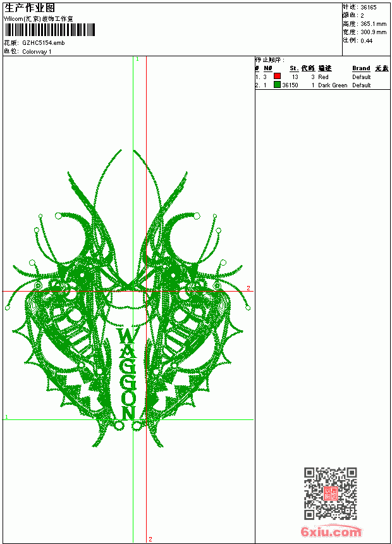Click the WAGGON lettering in the design
392x544 pixels.
click(x=126, y=373)
